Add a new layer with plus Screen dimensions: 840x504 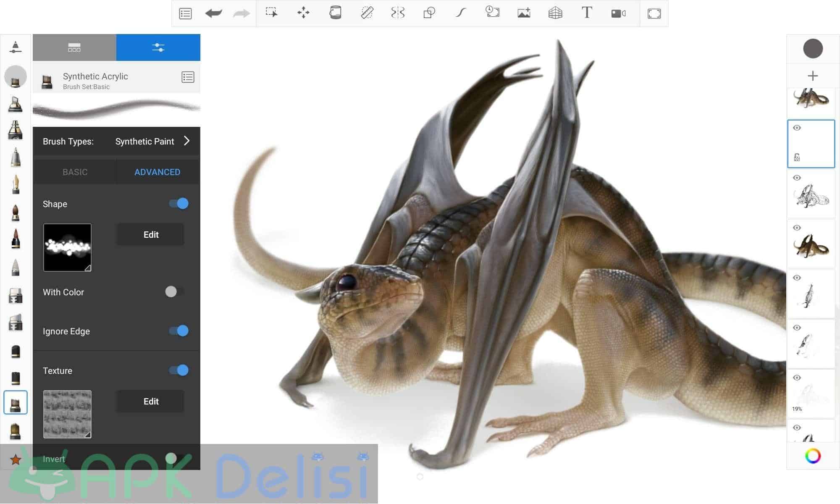click(813, 76)
